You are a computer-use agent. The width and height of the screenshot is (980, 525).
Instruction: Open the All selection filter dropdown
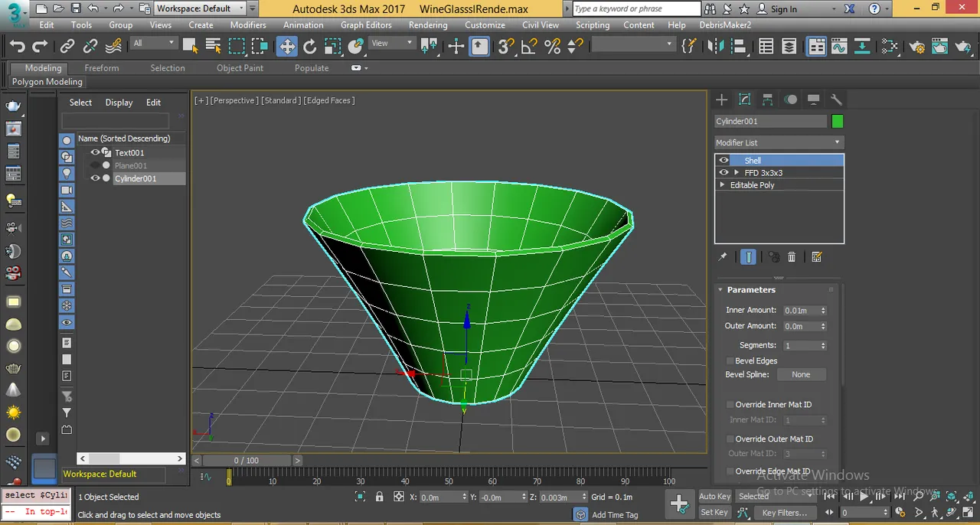154,44
